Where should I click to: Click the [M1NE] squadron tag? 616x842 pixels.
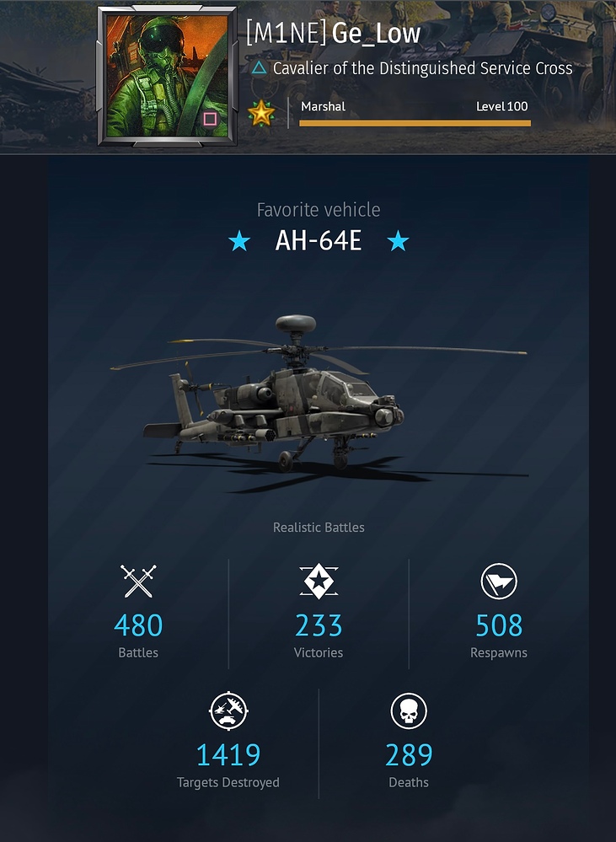[287, 34]
